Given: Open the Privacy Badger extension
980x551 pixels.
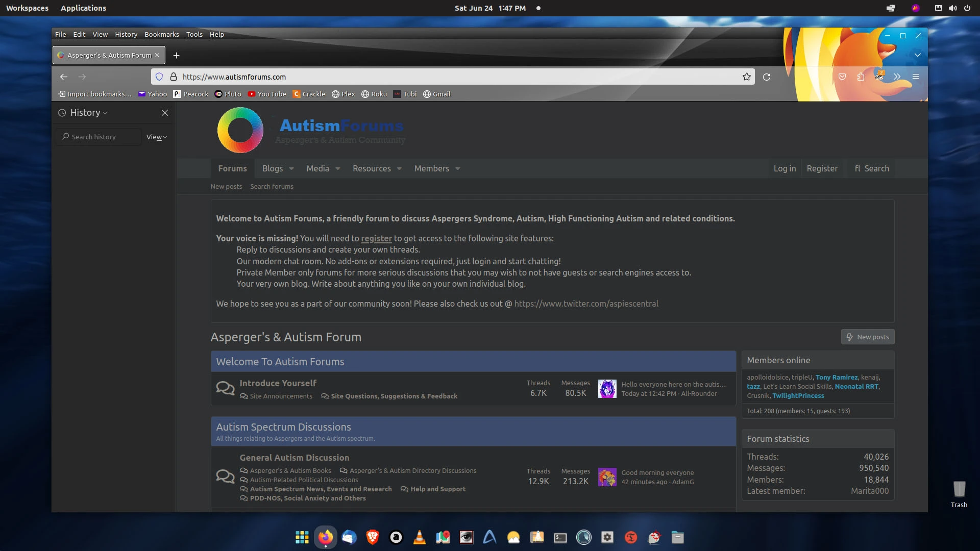Looking at the screenshot, I should (x=879, y=76).
